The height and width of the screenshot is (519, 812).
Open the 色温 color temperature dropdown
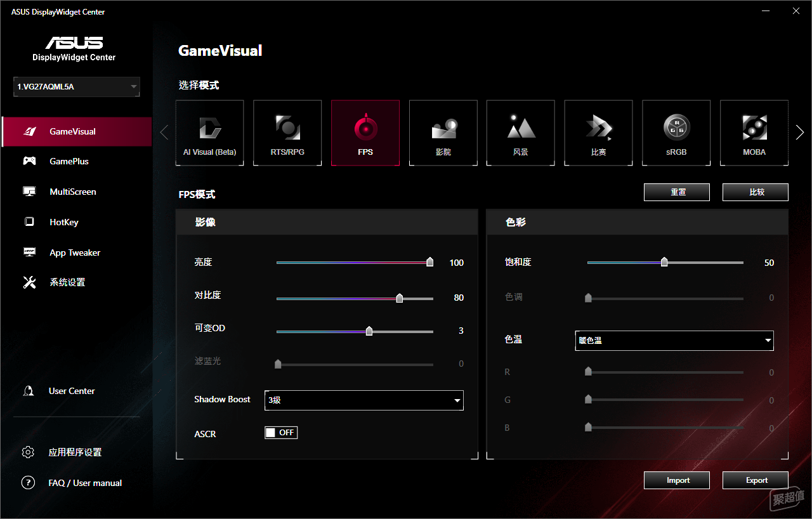coord(674,340)
